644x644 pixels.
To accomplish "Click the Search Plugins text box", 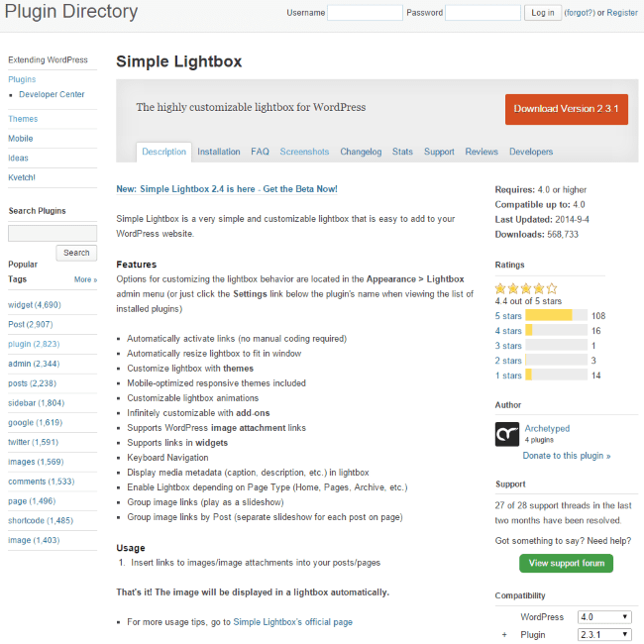I will coord(53,234).
